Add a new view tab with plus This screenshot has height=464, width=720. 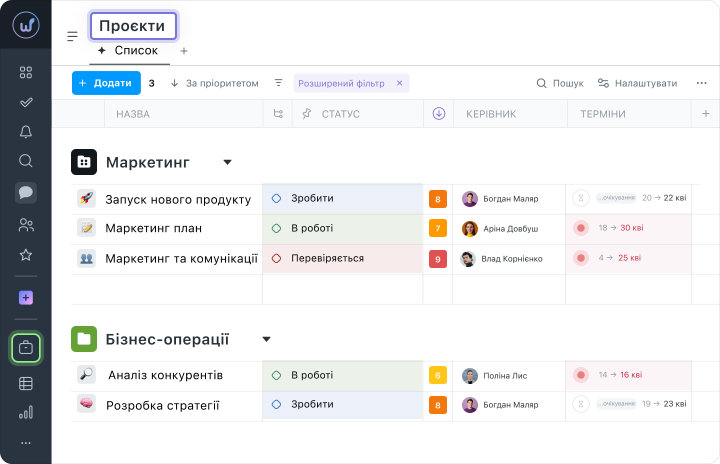[x=183, y=51]
